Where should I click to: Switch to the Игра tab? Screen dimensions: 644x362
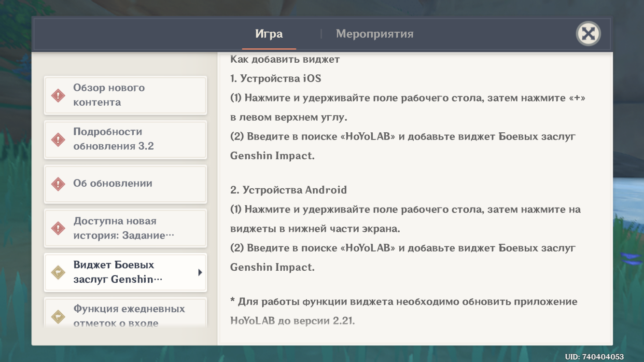[x=269, y=34]
